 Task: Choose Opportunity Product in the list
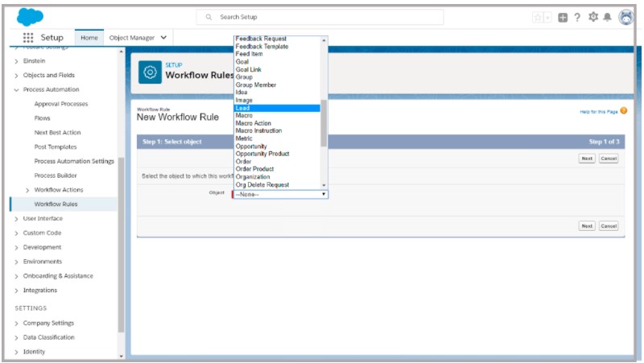coord(262,154)
